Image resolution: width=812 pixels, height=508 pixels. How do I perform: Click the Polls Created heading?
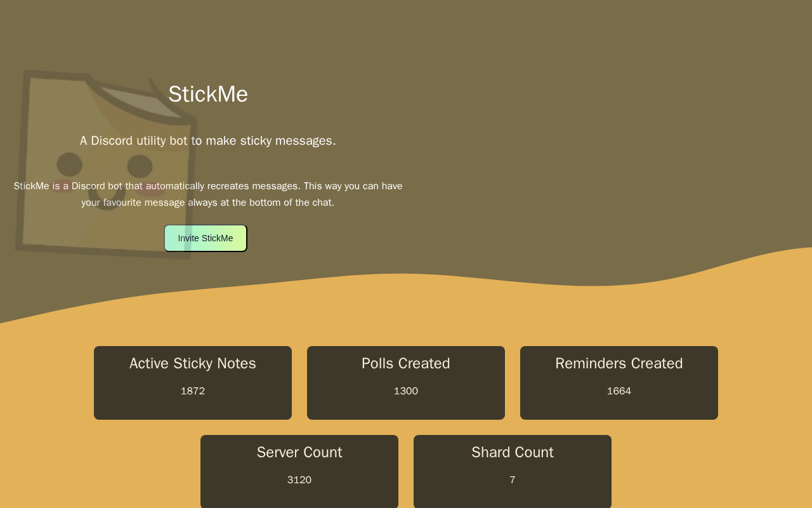click(x=406, y=363)
